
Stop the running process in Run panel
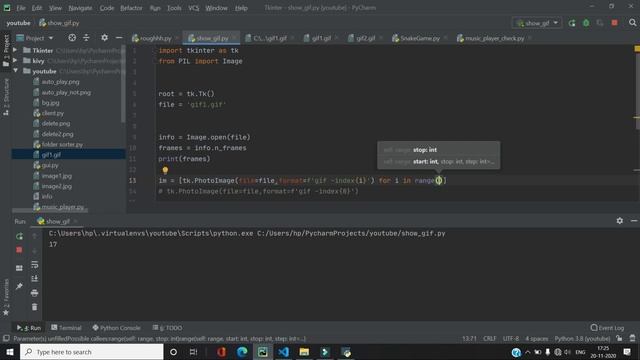click(x=19, y=250)
